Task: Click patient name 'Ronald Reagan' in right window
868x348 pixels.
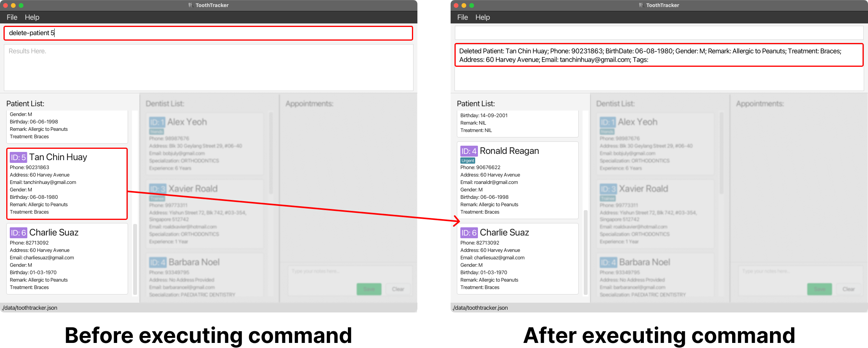Action: click(x=510, y=151)
